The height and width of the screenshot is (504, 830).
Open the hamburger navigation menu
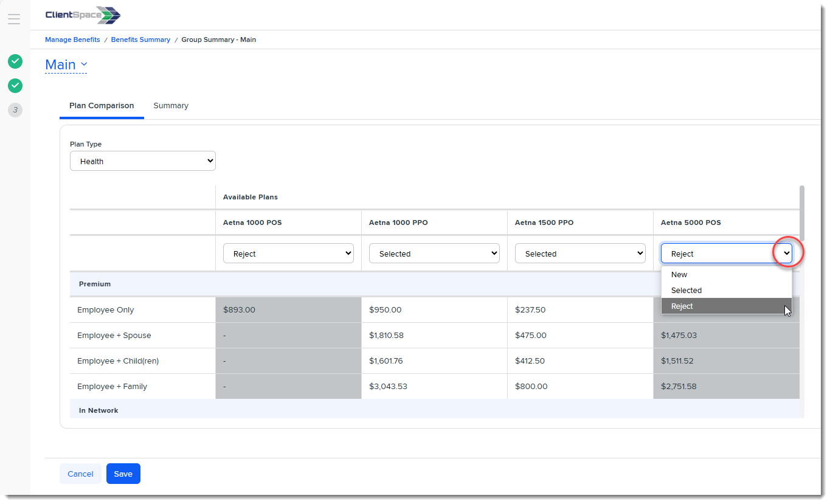(x=14, y=19)
